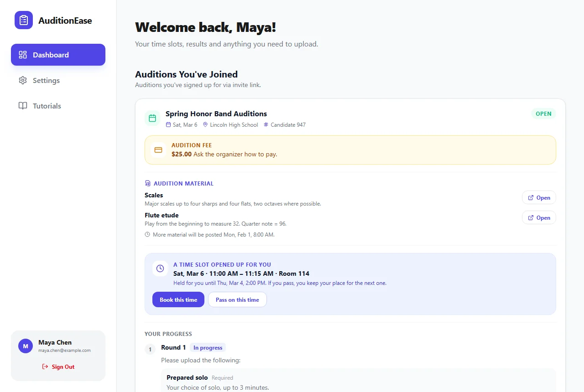Go to Settings in the sidebar
This screenshot has height=392, width=584.
tap(58, 80)
